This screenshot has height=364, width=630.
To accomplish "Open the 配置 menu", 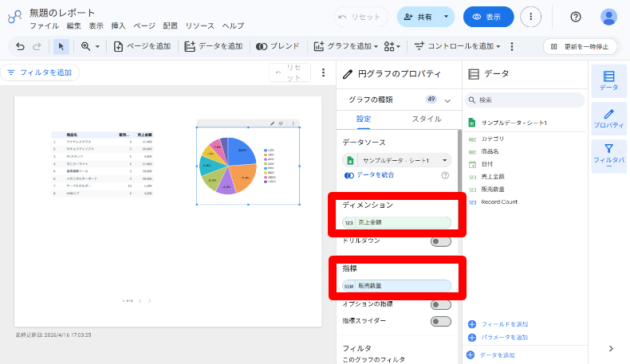I will 171,26.
